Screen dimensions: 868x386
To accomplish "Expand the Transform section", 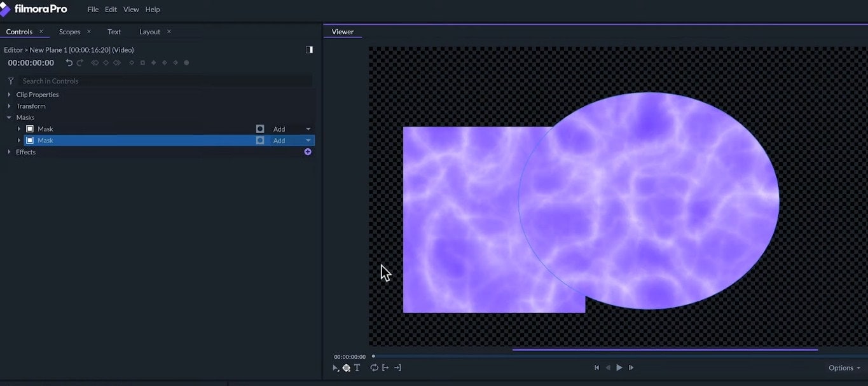I will pyautogui.click(x=9, y=106).
